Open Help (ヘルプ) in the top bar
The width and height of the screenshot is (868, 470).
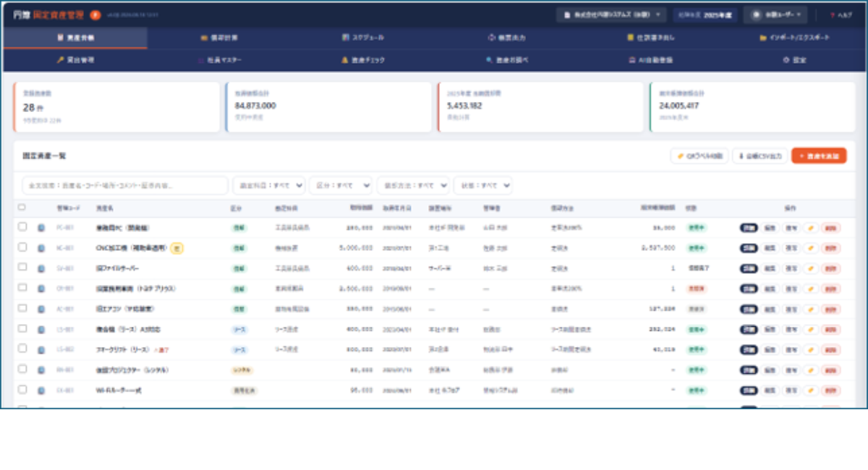841,14
